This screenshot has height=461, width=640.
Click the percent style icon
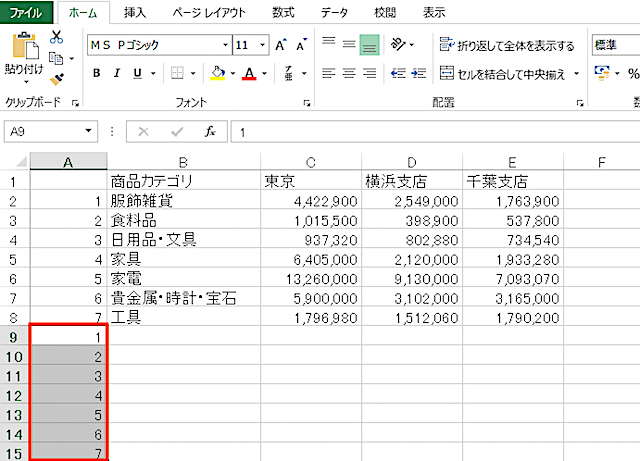[633, 73]
